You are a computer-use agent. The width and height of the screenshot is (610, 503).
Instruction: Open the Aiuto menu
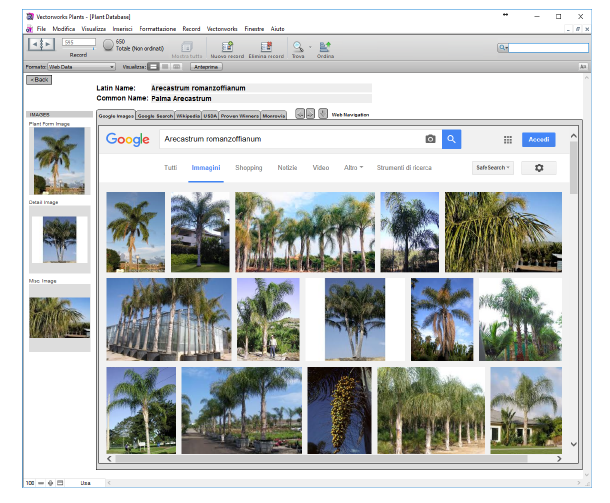[277, 29]
